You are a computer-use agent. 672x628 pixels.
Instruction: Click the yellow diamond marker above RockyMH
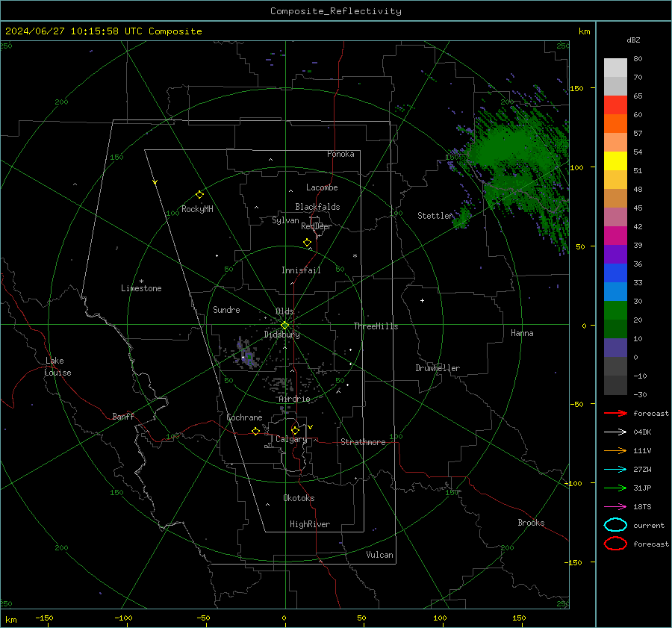coord(199,195)
